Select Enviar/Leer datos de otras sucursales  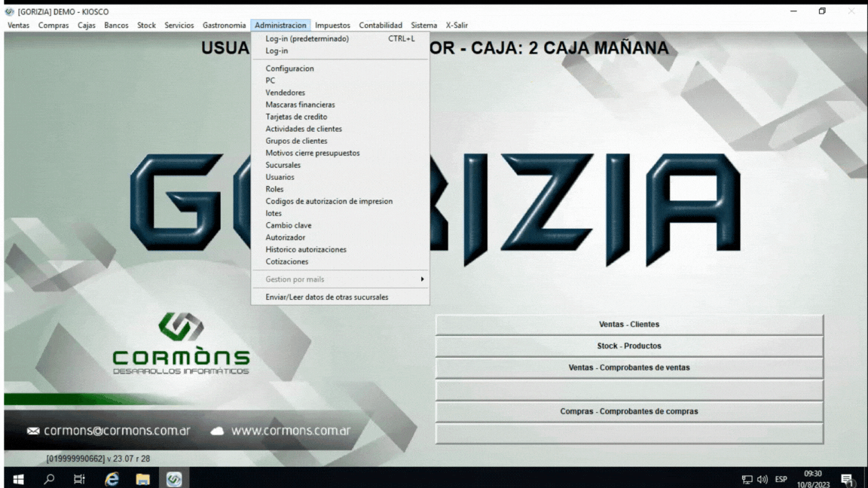pos(341,297)
